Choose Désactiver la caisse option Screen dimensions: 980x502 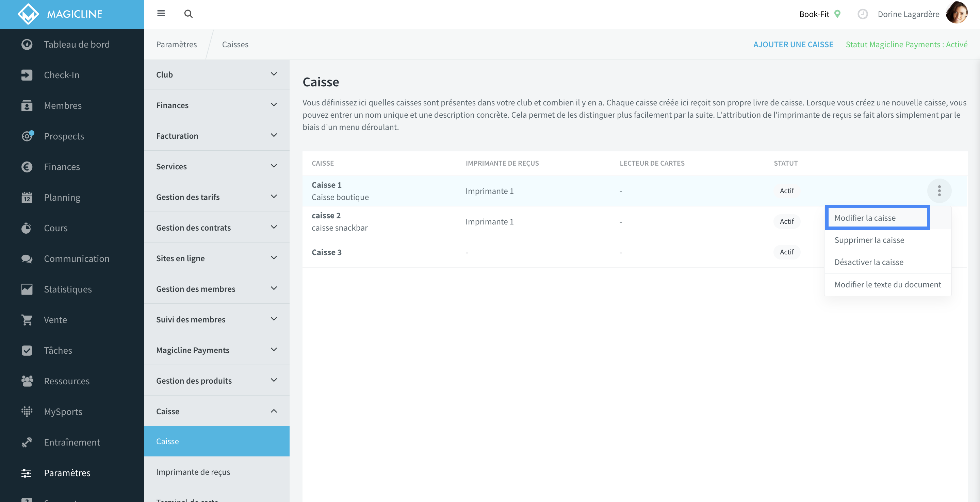[x=869, y=262]
